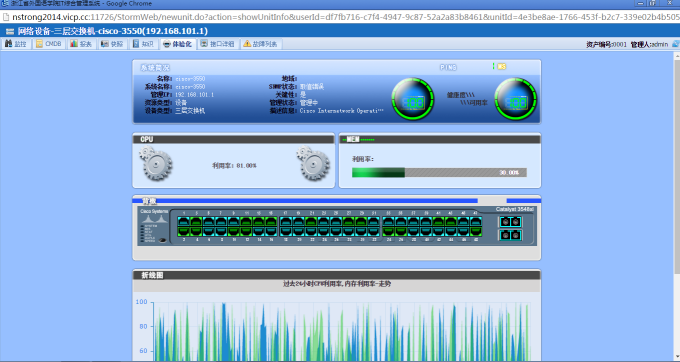Viewport: 680px width, 362px height.
Task: Select switch port 2 on the front panel
Action: [184, 232]
